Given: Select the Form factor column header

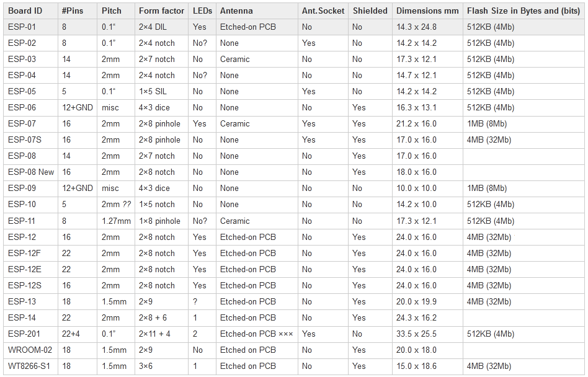Looking at the screenshot, I should pyautogui.click(x=161, y=11).
